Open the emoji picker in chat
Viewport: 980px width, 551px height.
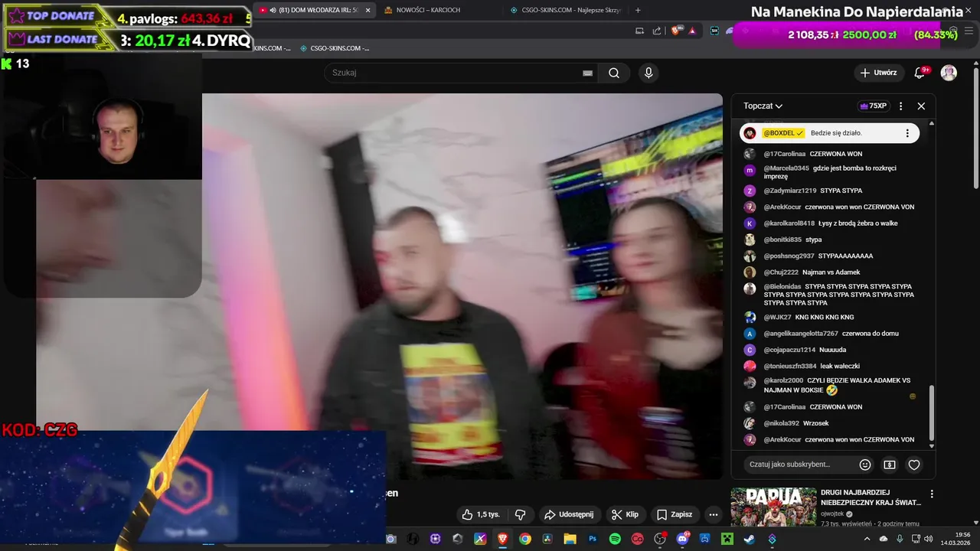[x=864, y=465]
